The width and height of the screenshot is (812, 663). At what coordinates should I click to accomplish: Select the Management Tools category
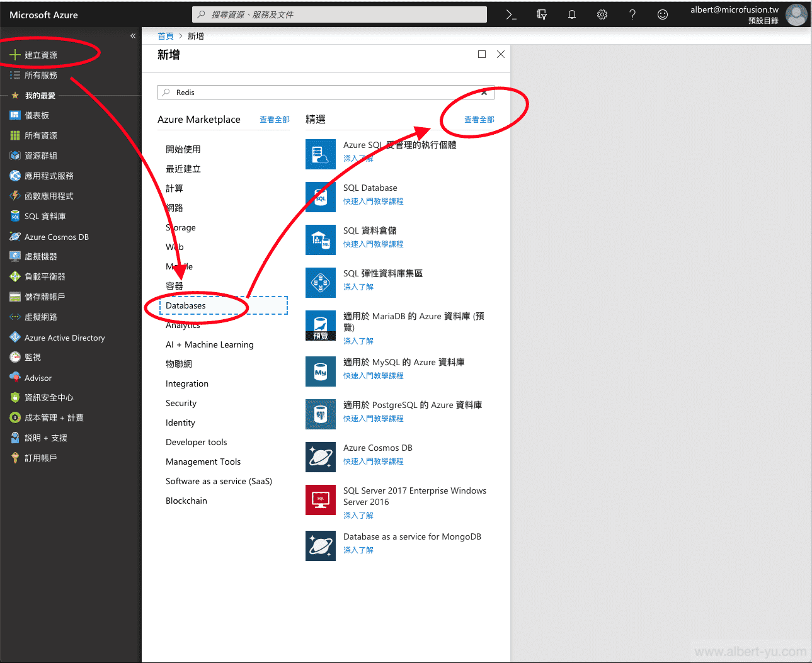[203, 462]
